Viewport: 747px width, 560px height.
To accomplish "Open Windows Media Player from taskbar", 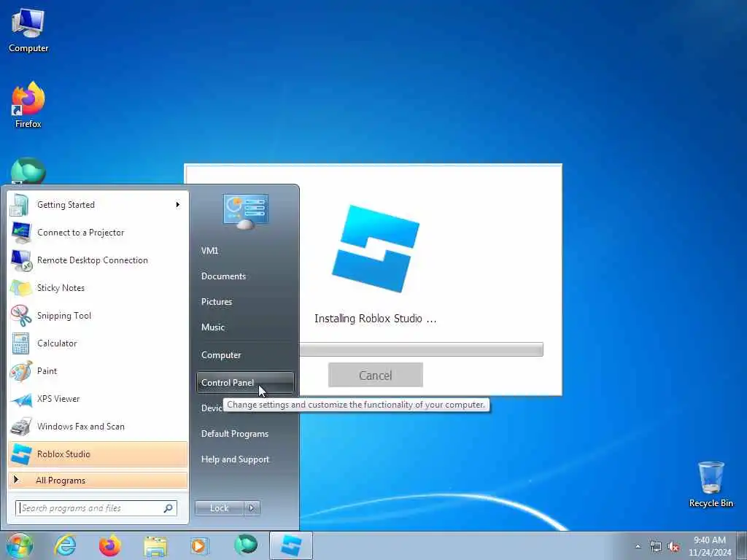I will pos(199,545).
